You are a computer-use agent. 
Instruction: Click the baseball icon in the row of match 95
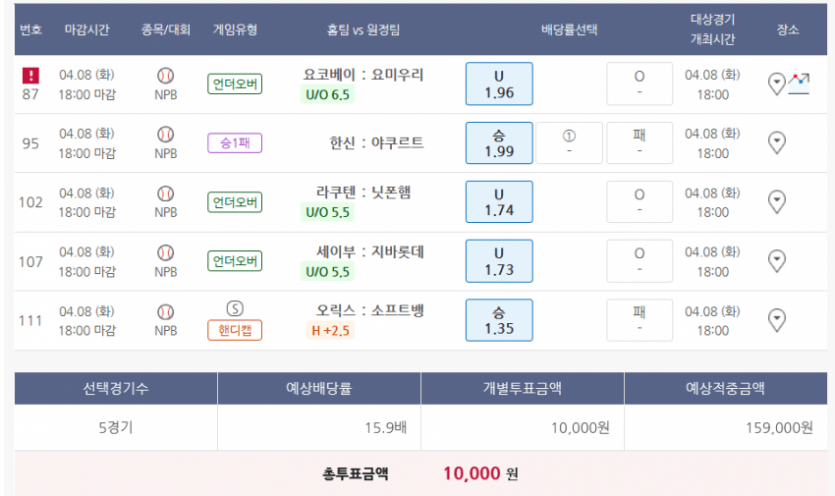(166, 134)
